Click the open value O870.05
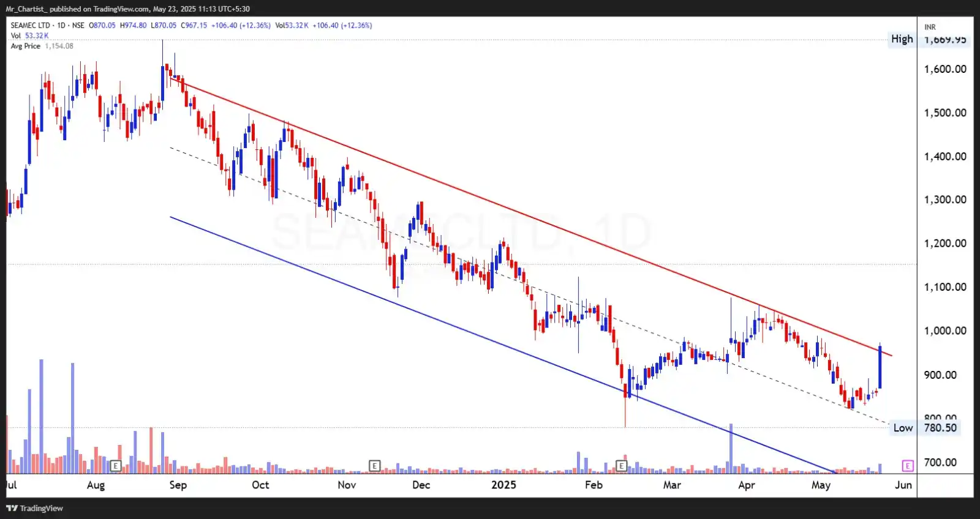 (102, 25)
